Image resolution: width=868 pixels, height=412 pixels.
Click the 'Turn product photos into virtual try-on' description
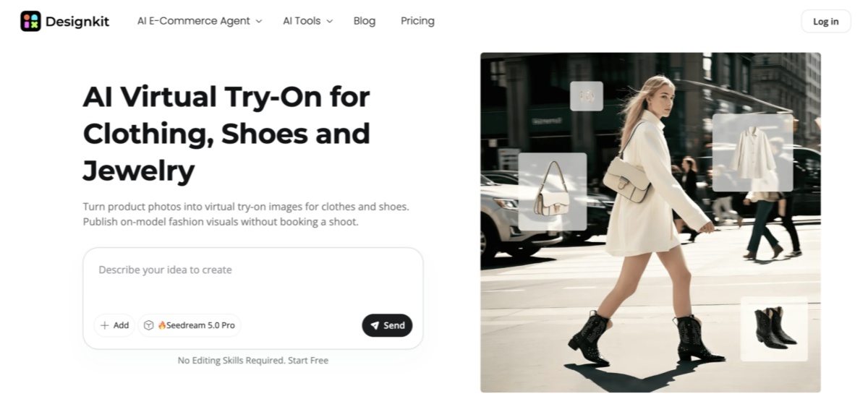[x=246, y=214]
